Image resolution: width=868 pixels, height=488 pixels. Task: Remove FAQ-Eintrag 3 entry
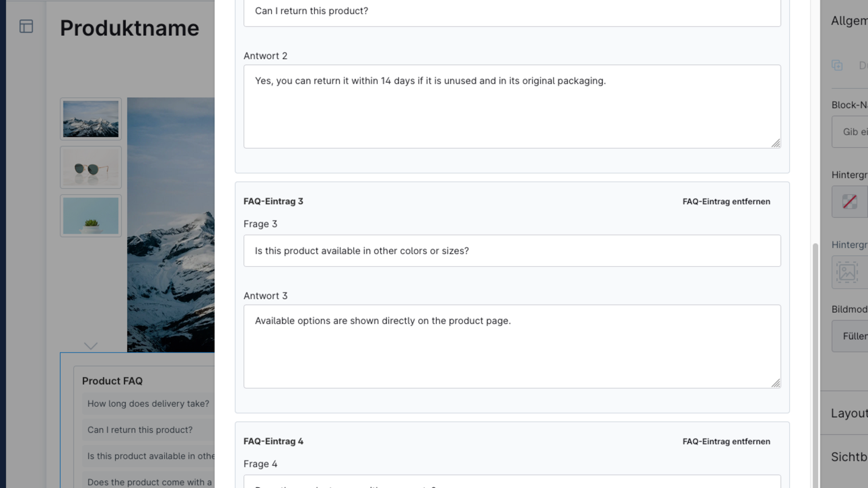pos(726,202)
